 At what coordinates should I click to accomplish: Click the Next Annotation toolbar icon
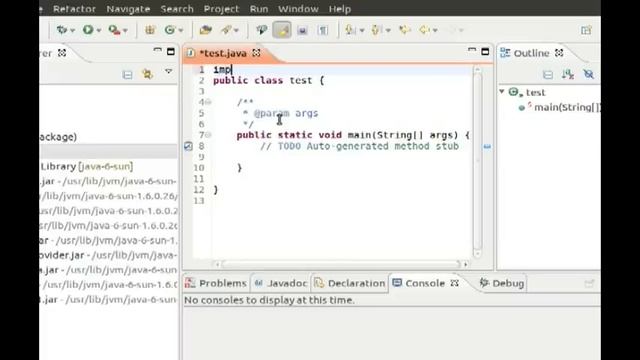tap(350, 30)
